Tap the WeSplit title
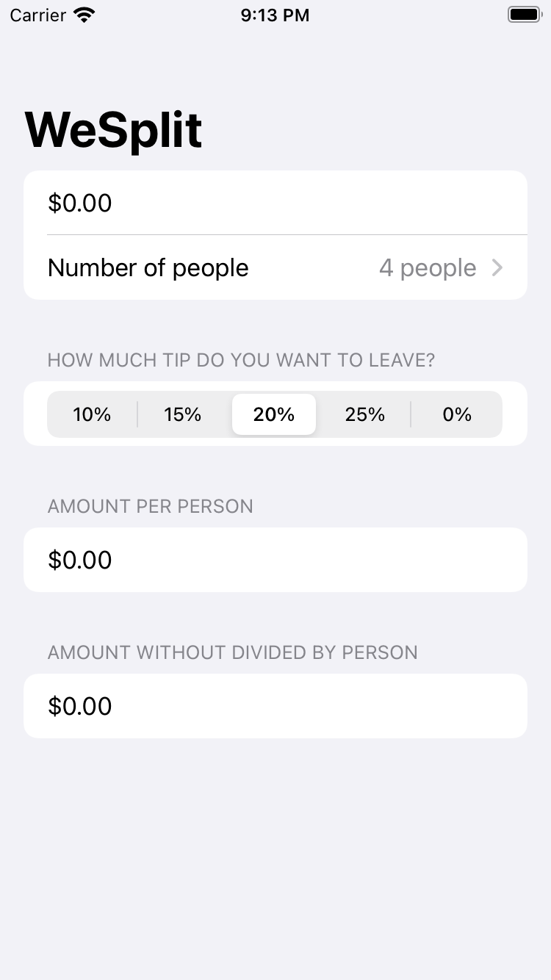Viewport: 551px width, 980px height. 114,131
